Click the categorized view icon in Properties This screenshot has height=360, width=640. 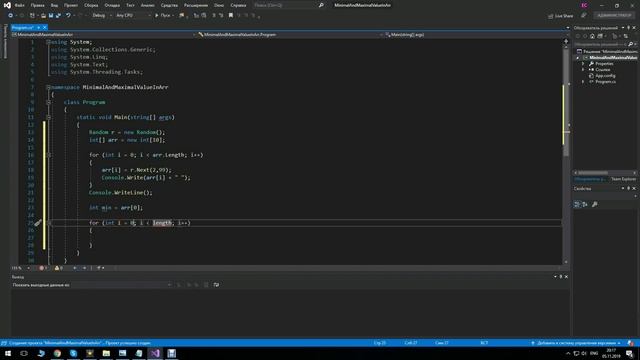577,204
